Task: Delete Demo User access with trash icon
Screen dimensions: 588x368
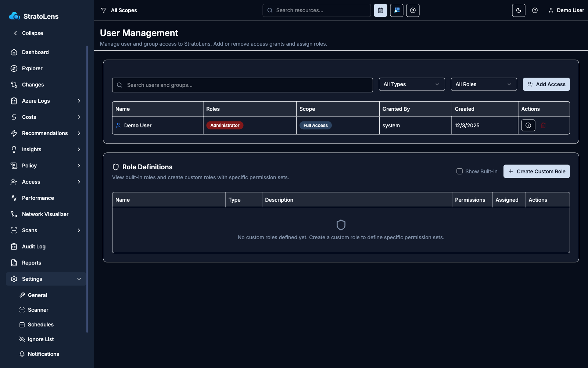Action: 543,125
